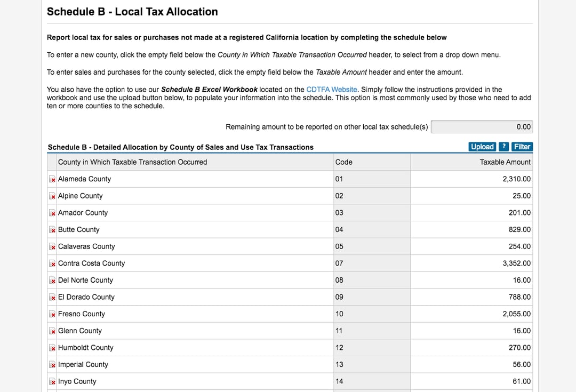
Task: Delete the Fresno County row
Action: [52, 315]
